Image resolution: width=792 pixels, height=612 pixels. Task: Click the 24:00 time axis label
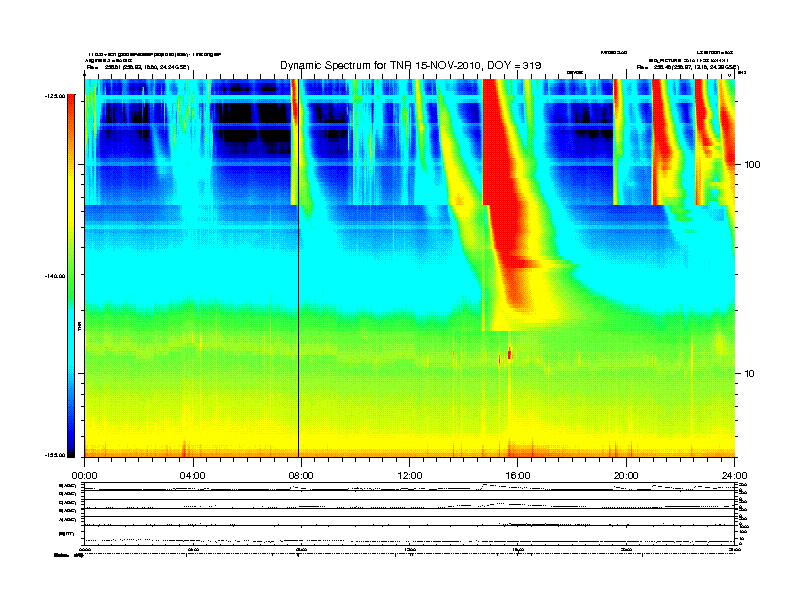coord(734,476)
